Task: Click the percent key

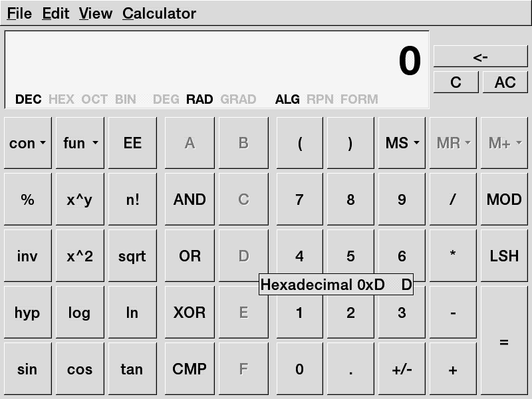Action: (27, 199)
